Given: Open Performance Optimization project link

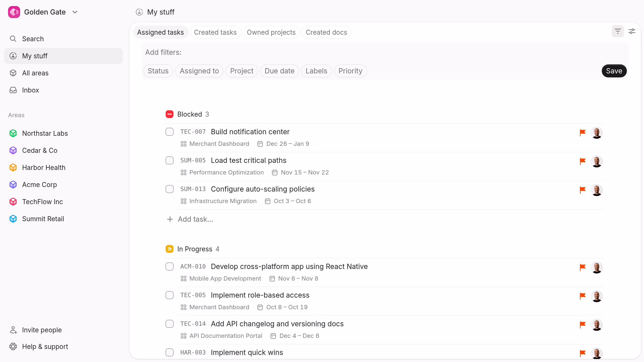Looking at the screenshot, I should (222, 172).
